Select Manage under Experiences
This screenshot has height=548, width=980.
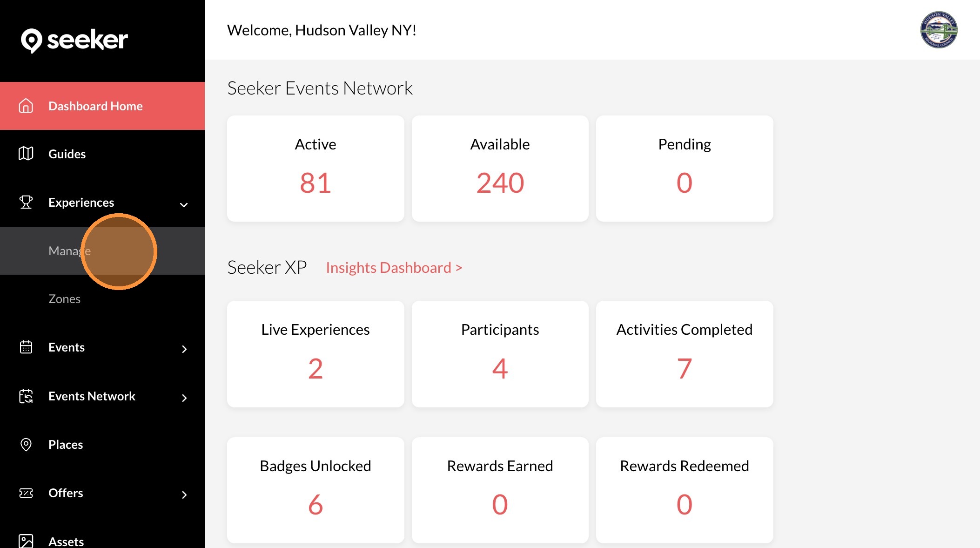pos(69,251)
